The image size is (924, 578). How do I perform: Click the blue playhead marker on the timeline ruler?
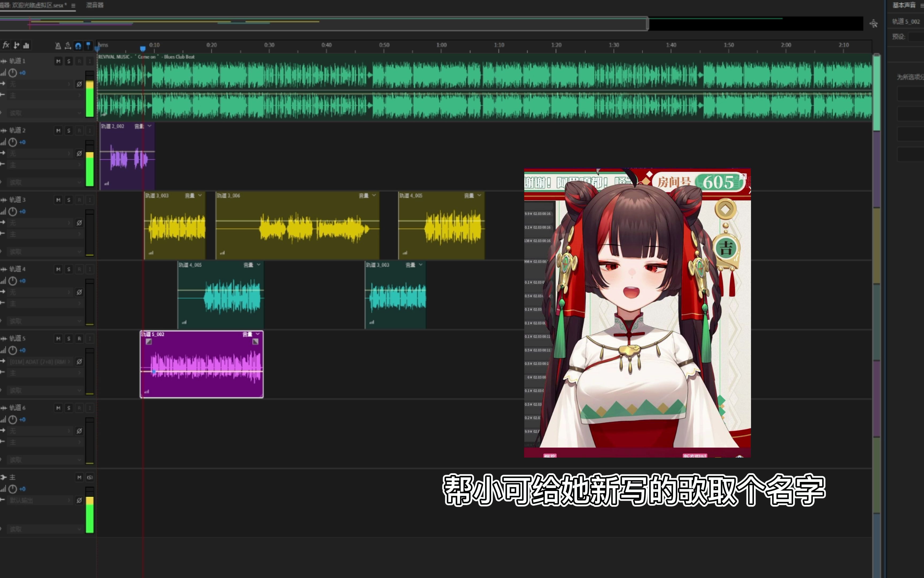(143, 48)
